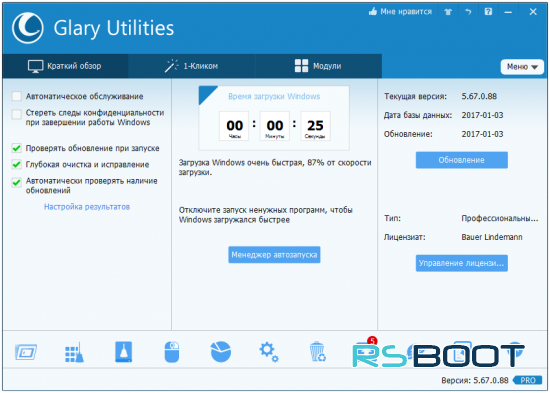Open the registry repair icon in bottom toolbar
The height and width of the screenshot is (393, 550).
[x=26, y=352]
